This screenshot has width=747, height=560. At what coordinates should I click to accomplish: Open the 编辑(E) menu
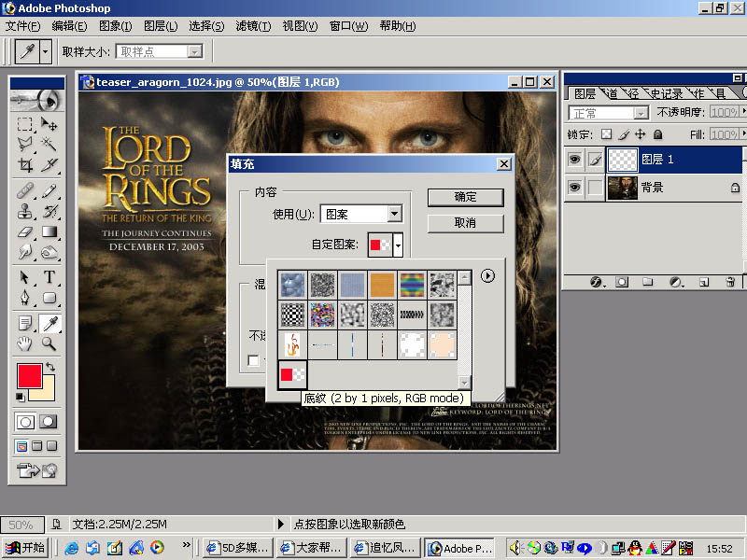pyautogui.click(x=69, y=26)
